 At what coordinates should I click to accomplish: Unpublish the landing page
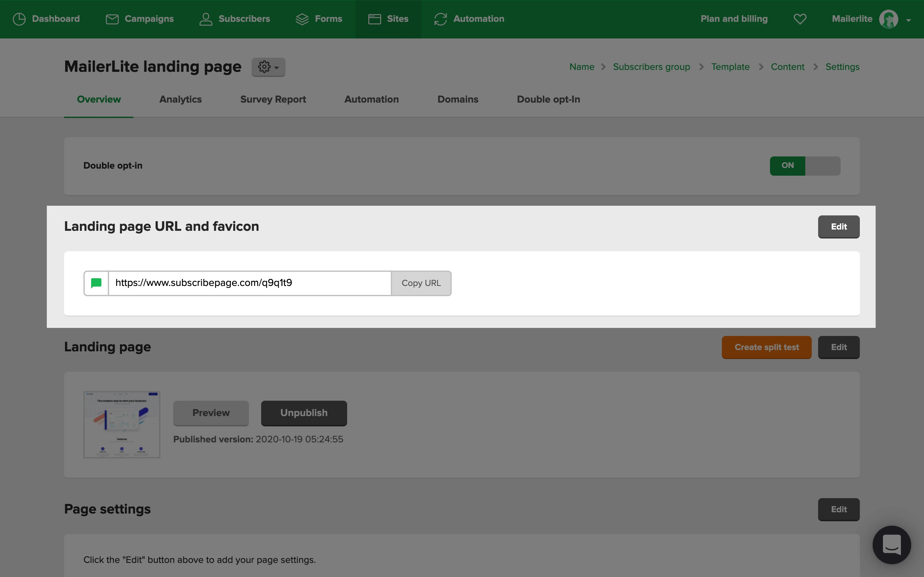[304, 413]
